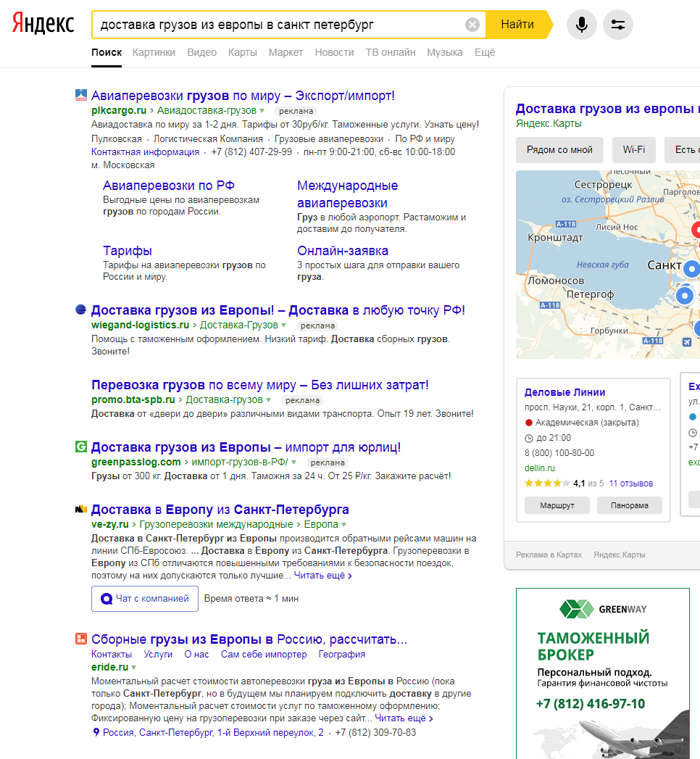Open Деловые Линии card title
This screenshot has width=700, height=759.
564,393
